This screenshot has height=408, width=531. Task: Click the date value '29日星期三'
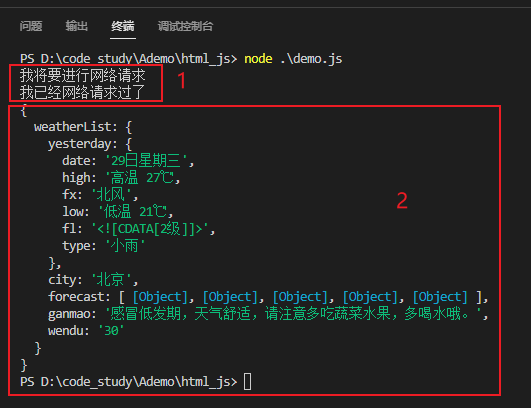(x=146, y=161)
